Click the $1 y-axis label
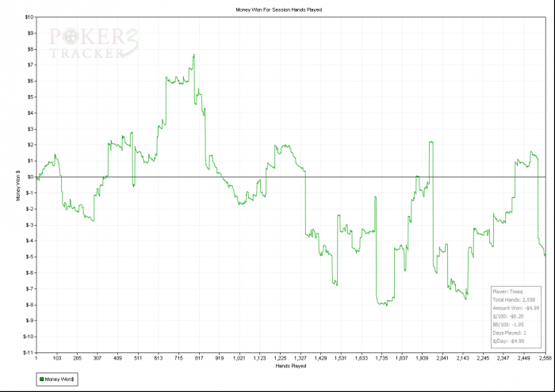Screen dimensions: 555x392 pyautogui.click(x=30, y=161)
